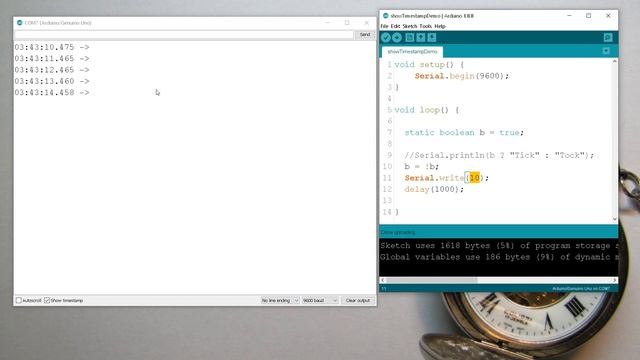Toggle the Show timestamp checkbox

pyautogui.click(x=47, y=300)
